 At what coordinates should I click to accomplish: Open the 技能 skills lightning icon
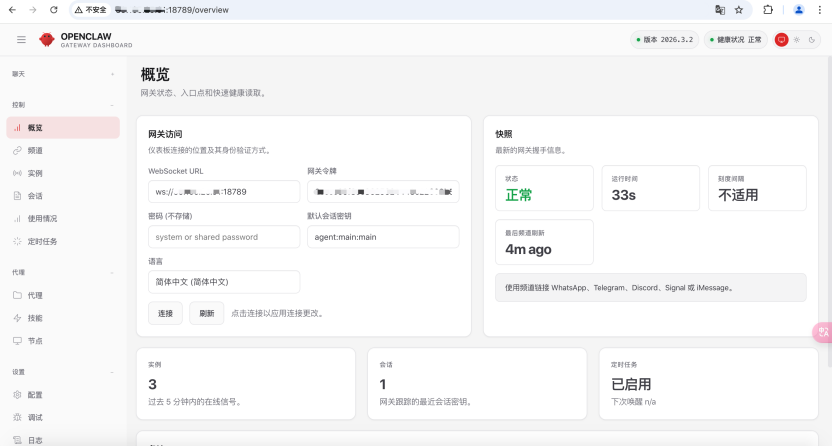tap(18, 318)
